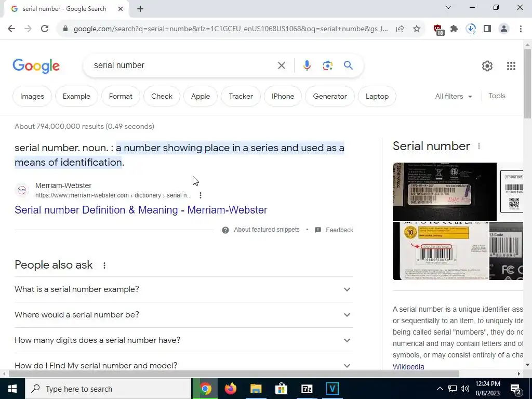The height and width of the screenshot is (399, 532).
Task: Open the Wikipedia link in knowledge panel
Action: tap(408, 367)
